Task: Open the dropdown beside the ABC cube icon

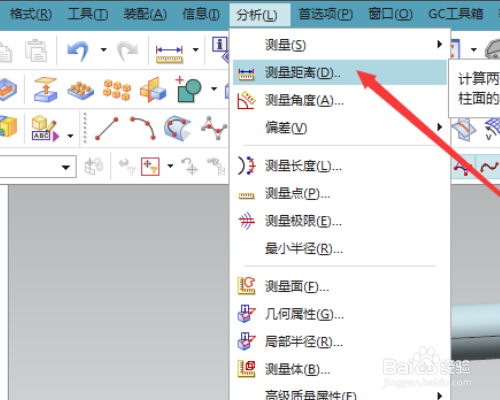Action: coord(70,136)
